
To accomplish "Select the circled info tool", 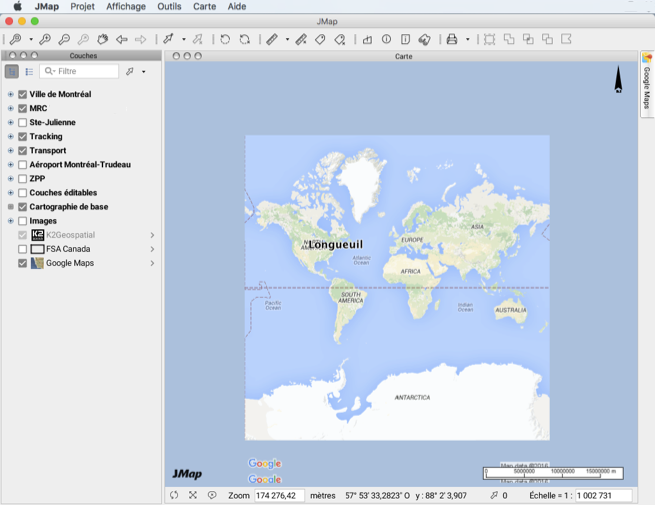I will click(x=386, y=39).
